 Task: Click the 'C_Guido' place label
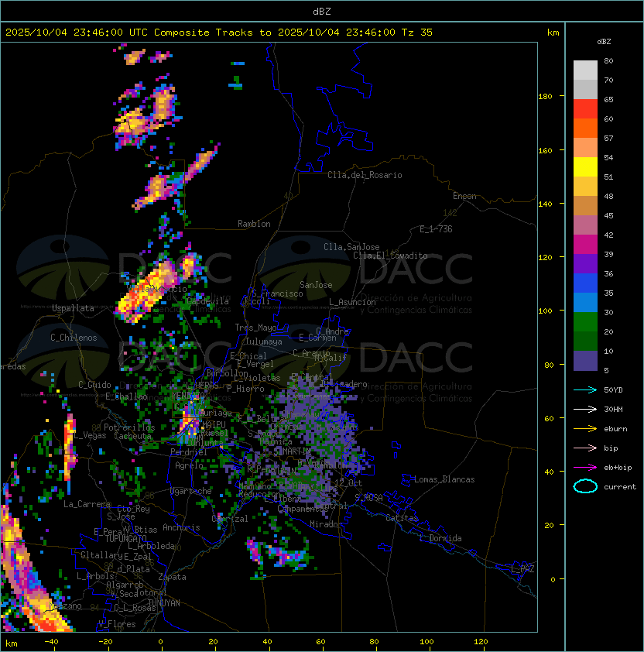click(x=94, y=385)
